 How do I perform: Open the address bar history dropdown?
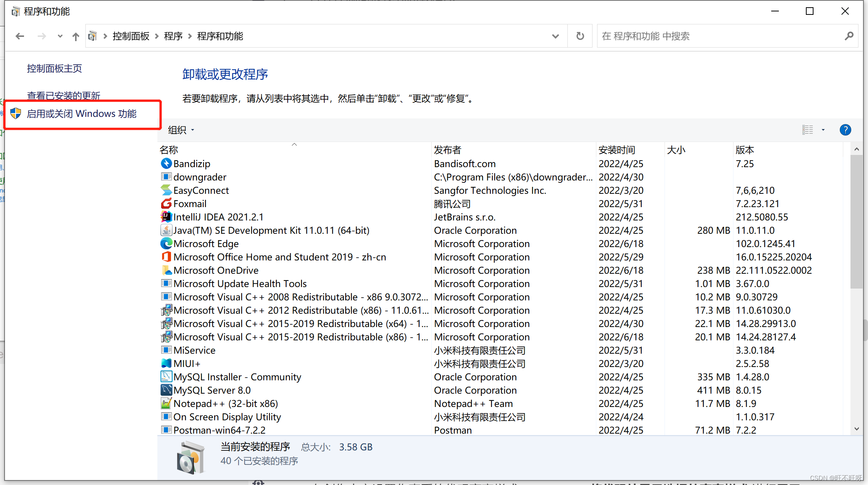click(x=556, y=36)
